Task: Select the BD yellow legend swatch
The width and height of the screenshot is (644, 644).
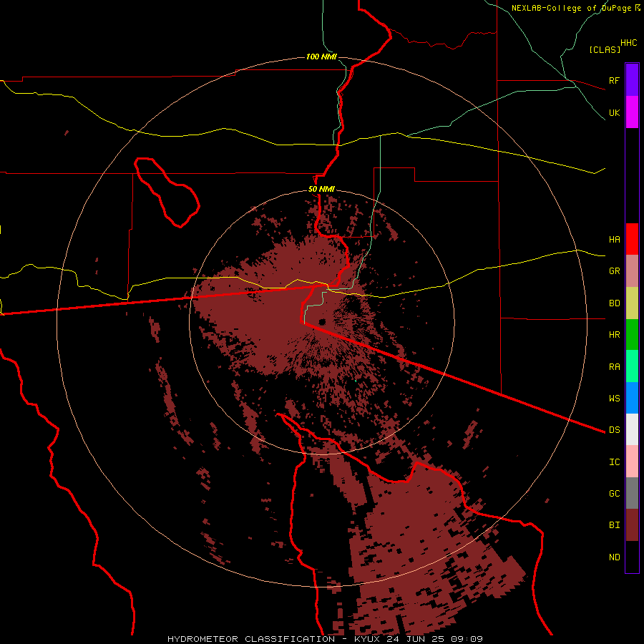Action: [632, 303]
